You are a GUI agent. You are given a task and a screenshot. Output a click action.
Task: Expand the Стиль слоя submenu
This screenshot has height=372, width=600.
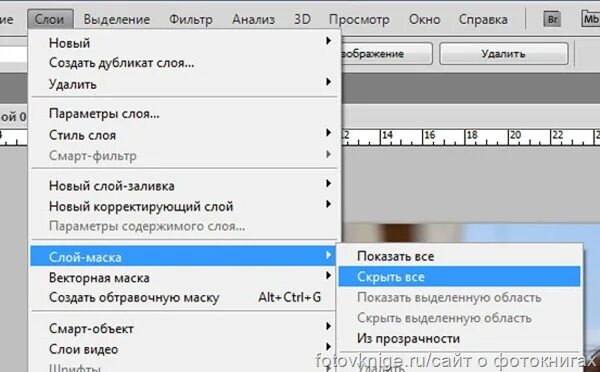coord(185,135)
